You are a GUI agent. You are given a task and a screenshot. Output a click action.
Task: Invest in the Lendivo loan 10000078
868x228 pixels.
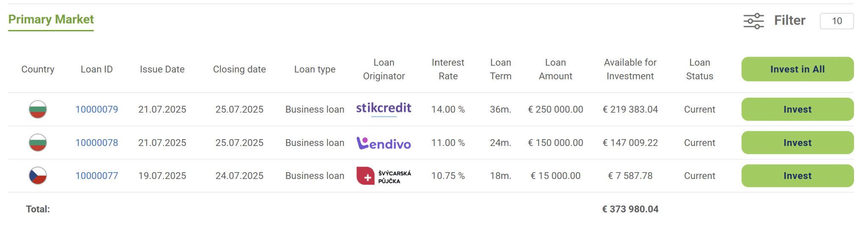(x=797, y=143)
